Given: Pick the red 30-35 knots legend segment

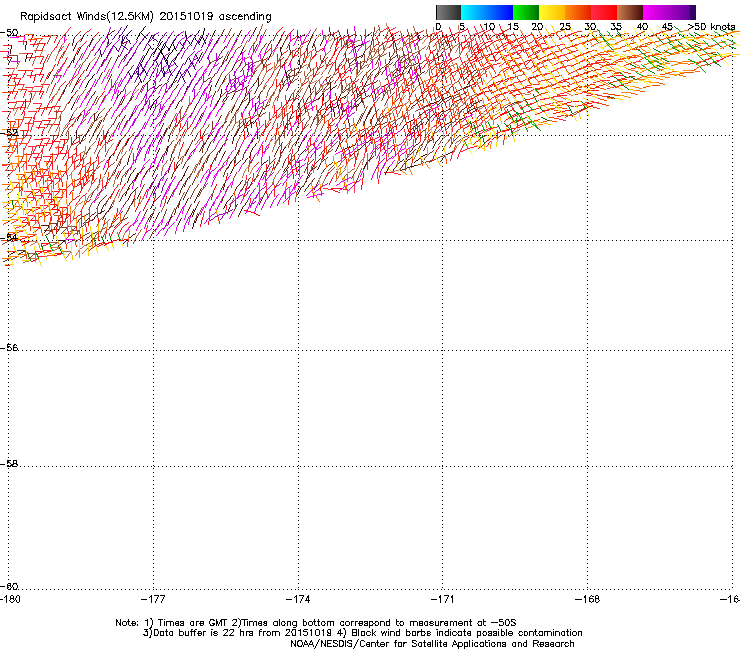Looking at the screenshot, I should pos(604,12).
